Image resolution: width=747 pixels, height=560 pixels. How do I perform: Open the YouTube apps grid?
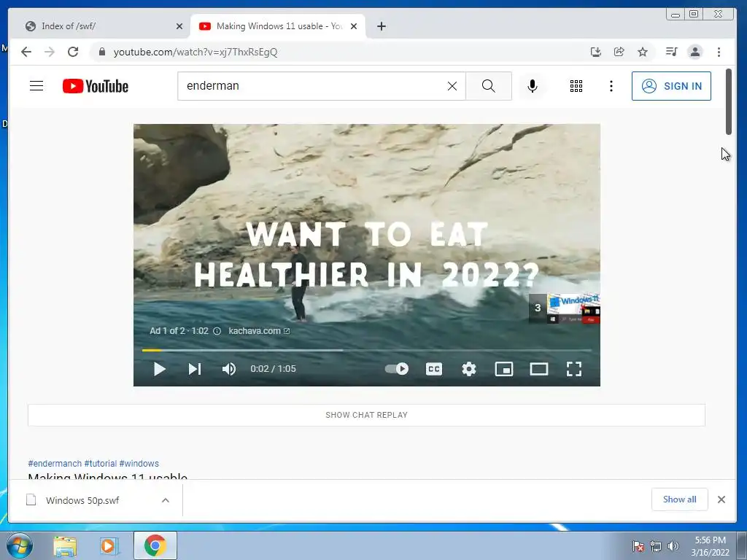pos(576,86)
